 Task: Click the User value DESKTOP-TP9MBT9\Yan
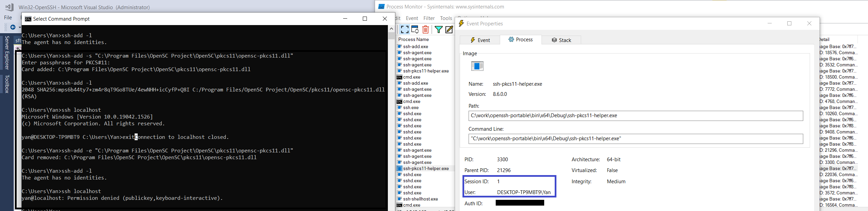click(x=524, y=192)
